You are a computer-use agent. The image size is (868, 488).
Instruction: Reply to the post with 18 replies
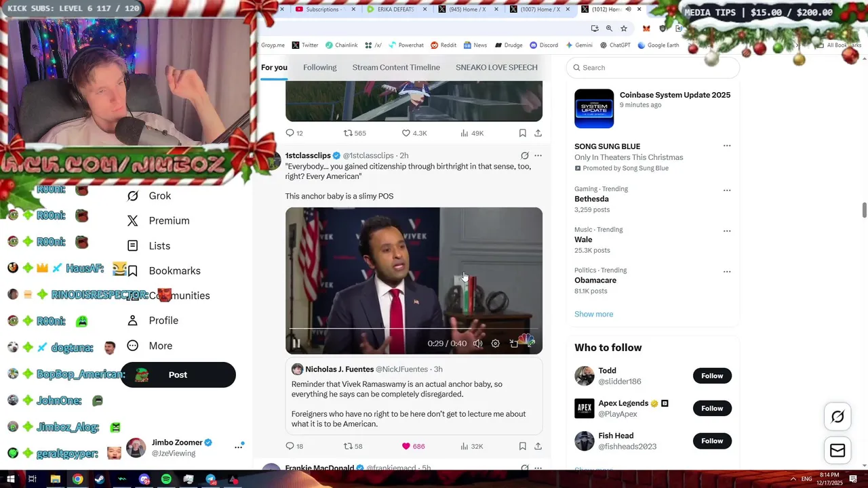click(294, 447)
